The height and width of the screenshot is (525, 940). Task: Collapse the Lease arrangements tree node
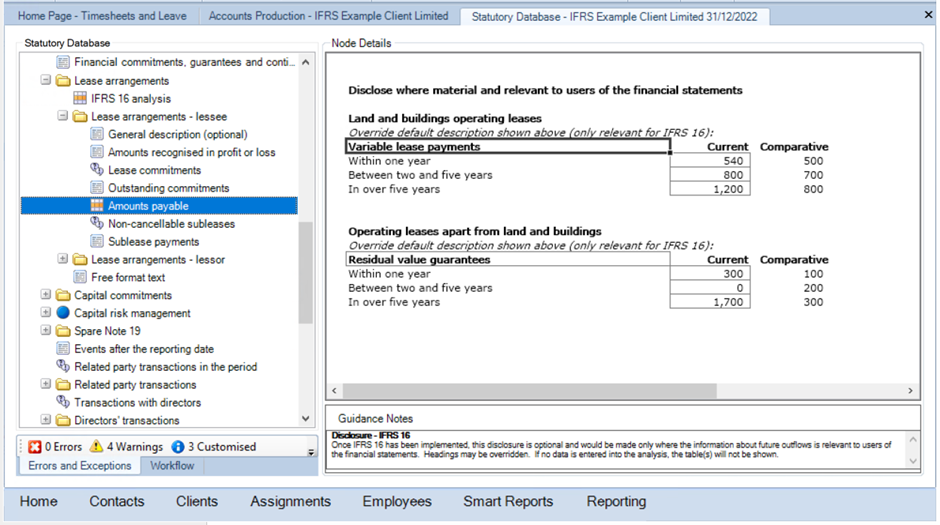click(46, 80)
